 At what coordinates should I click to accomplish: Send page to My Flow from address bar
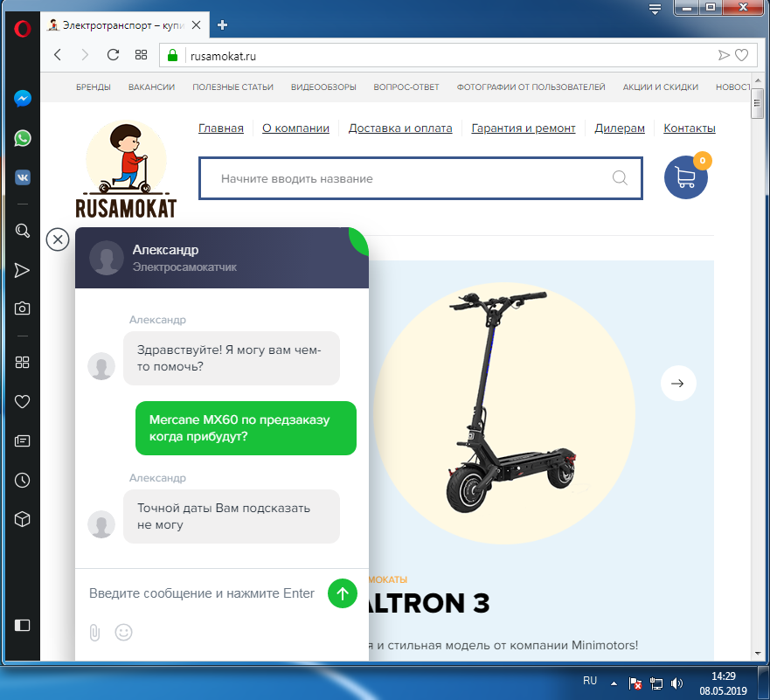[724, 55]
